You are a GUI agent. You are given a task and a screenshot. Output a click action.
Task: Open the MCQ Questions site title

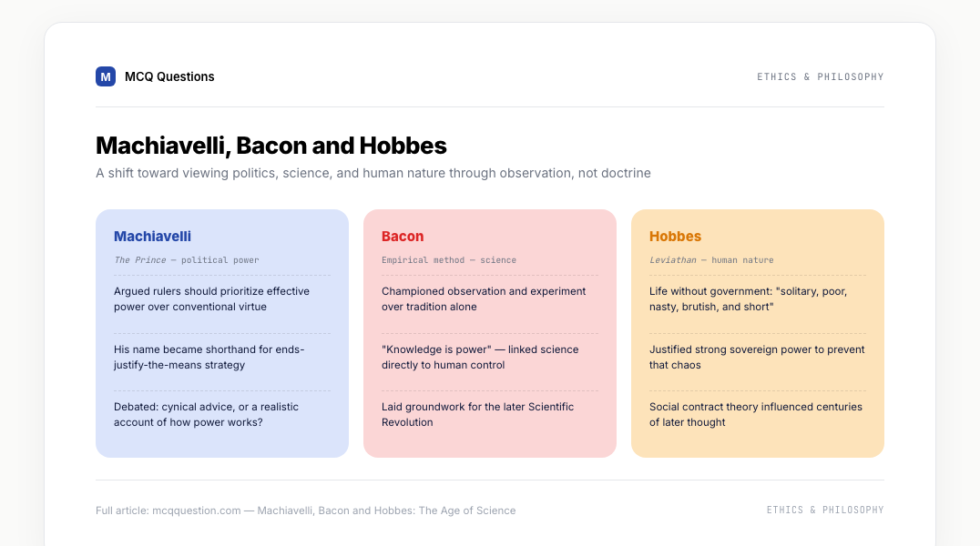pyautogui.click(x=169, y=76)
